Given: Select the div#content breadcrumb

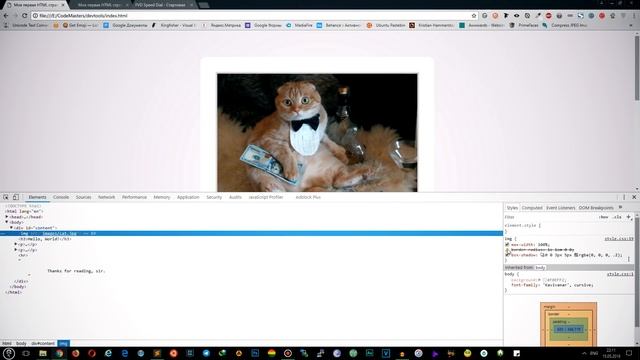Looking at the screenshot, I should [43, 343].
